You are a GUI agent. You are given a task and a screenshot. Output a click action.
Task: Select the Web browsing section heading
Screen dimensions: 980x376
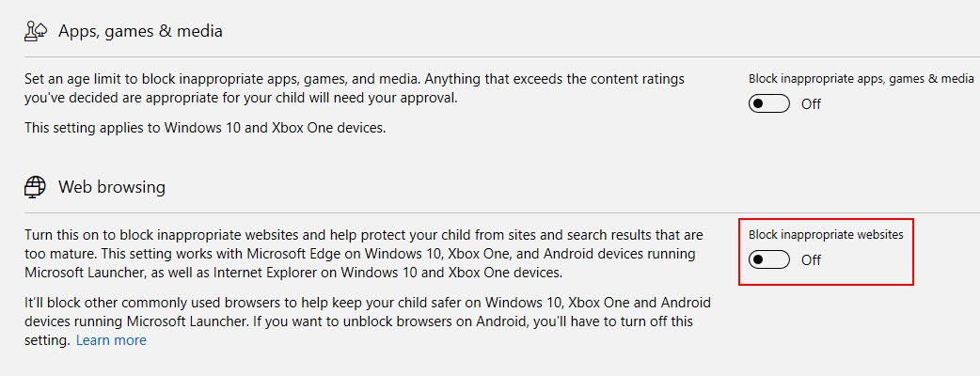112,187
